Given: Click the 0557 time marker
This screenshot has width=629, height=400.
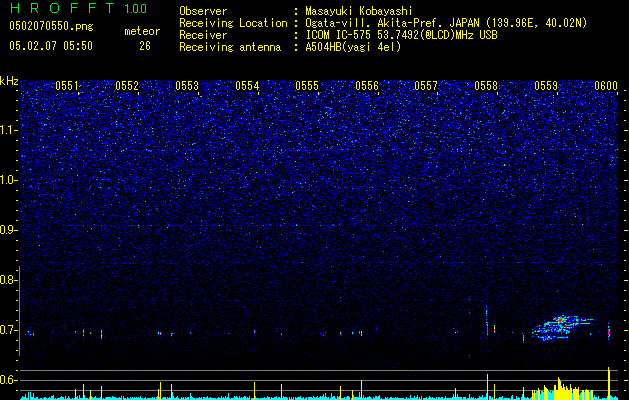Looking at the screenshot, I should point(426,86).
